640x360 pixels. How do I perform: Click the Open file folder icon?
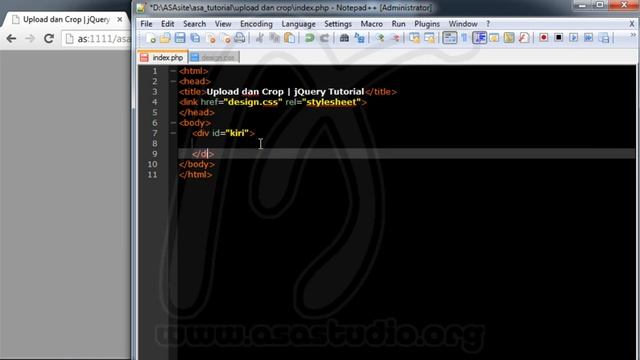pyautogui.click(x=165, y=38)
